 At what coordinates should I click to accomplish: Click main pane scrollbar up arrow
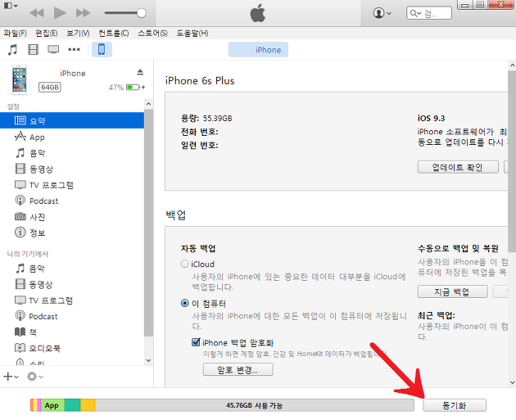tap(512, 65)
